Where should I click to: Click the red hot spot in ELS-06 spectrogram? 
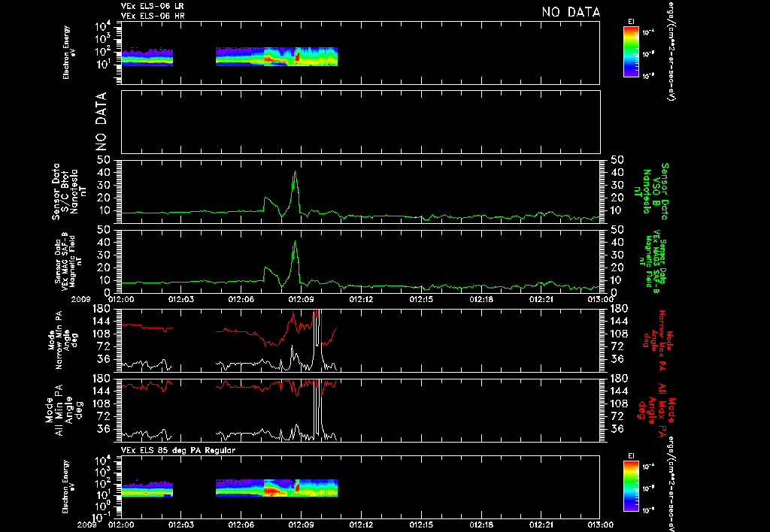pos(297,57)
